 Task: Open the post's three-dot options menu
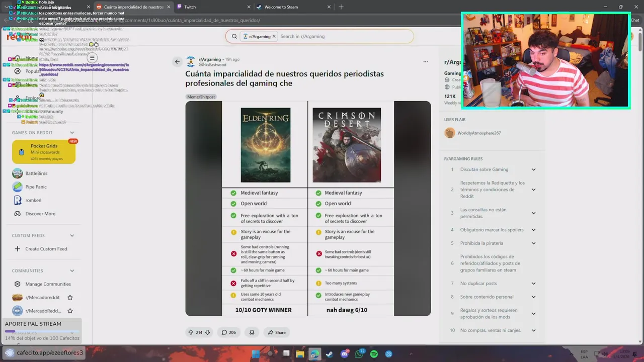(425, 62)
